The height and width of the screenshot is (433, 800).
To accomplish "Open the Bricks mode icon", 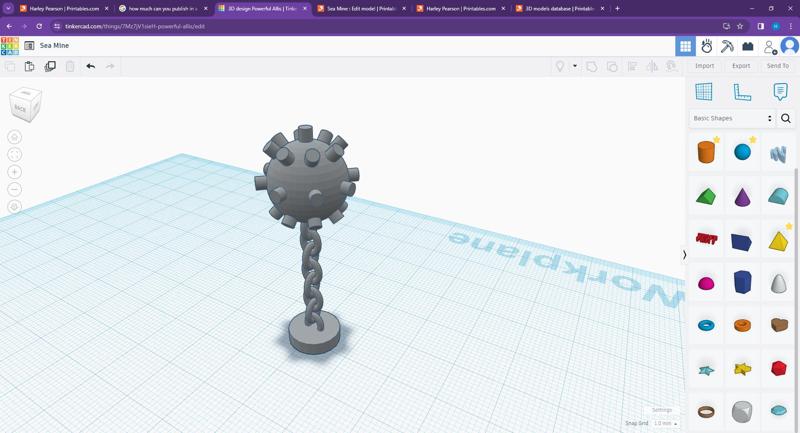I will (748, 46).
